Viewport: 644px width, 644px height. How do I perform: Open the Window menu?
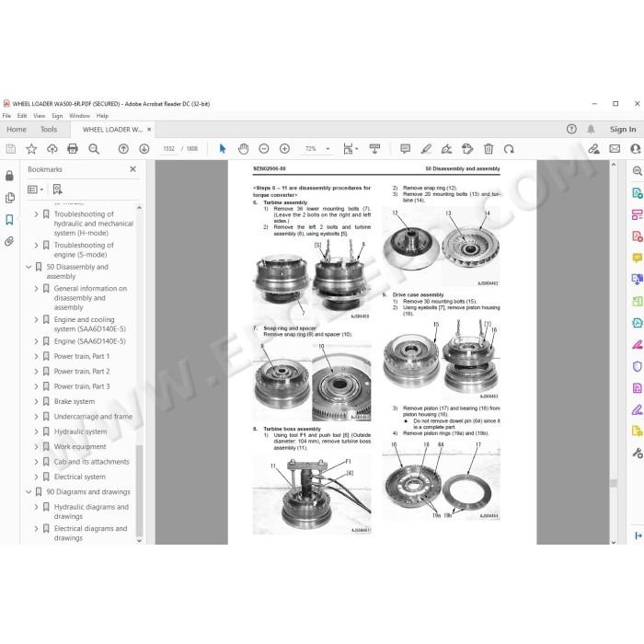[x=79, y=116]
